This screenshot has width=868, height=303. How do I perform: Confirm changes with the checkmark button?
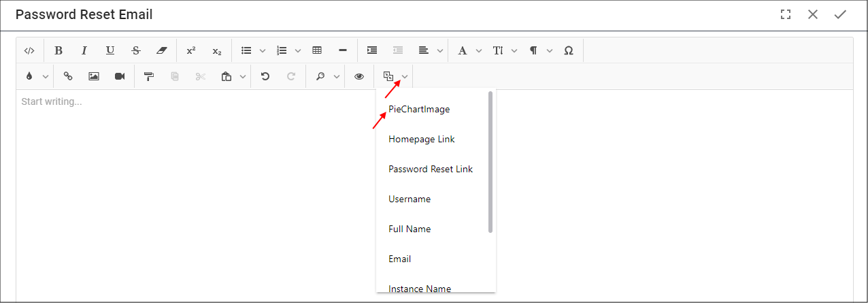(840, 14)
